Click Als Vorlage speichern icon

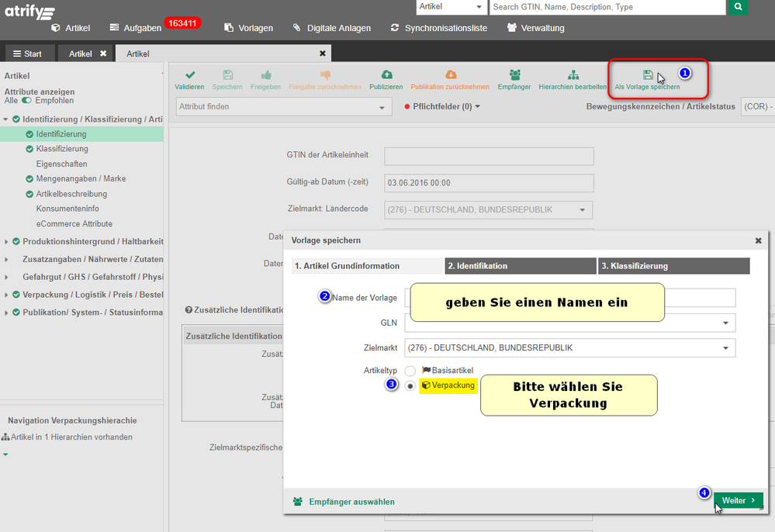pyautogui.click(x=648, y=75)
